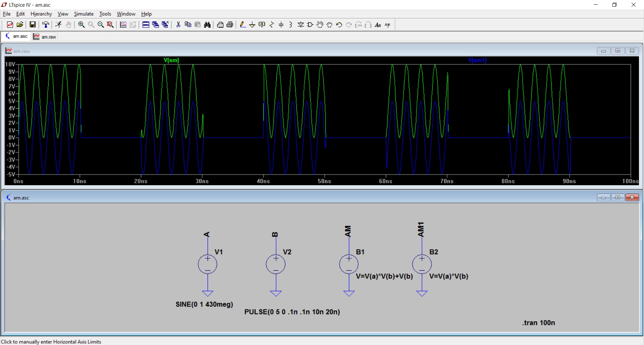644x345 pixels.
Task: Zoom out with the magnifier minus icon
Action: click(x=101, y=25)
